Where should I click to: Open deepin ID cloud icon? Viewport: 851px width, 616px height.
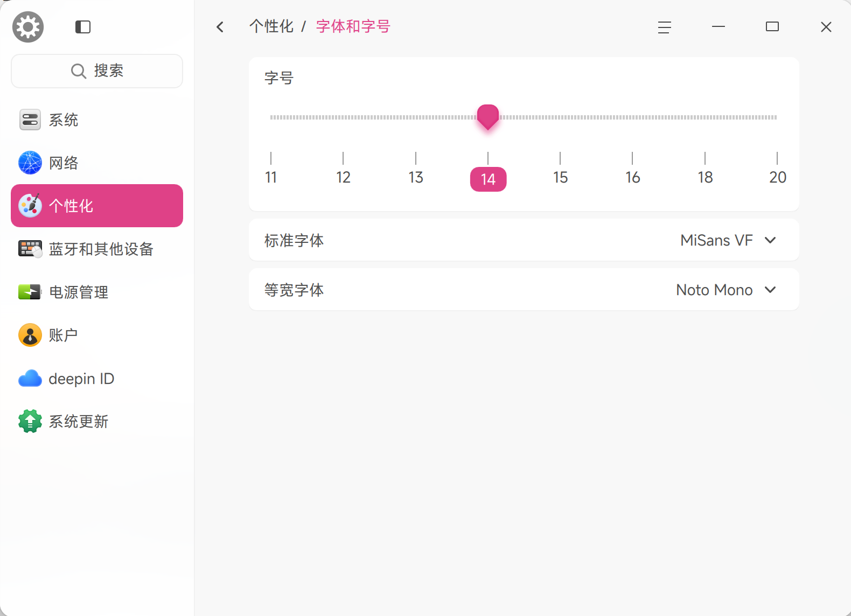coord(30,379)
